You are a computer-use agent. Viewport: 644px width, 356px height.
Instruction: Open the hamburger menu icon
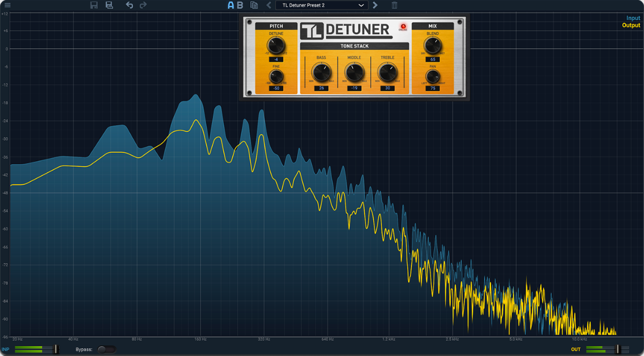[8, 6]
